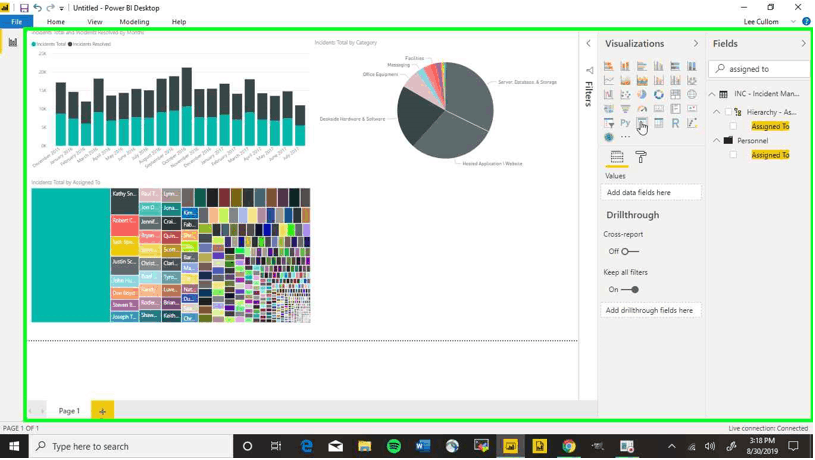This screenshot has height=460, width=815.
Task: Open the blue help question mark
Action: (x=806, y=22)
